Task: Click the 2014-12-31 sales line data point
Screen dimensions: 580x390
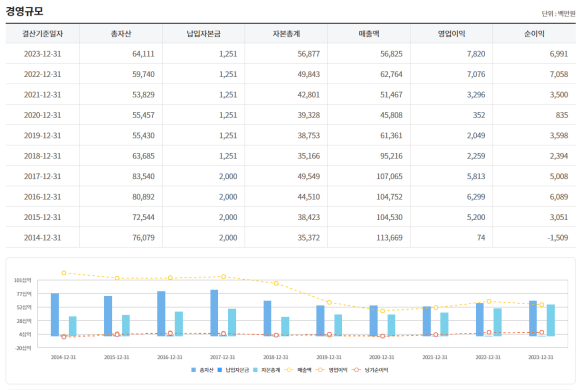Action: pos(64,273)
